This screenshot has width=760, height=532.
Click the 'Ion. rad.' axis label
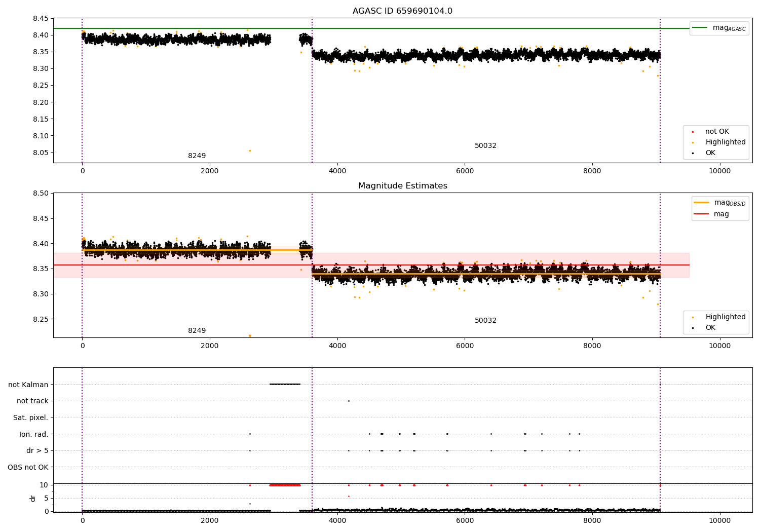(34, 434)
